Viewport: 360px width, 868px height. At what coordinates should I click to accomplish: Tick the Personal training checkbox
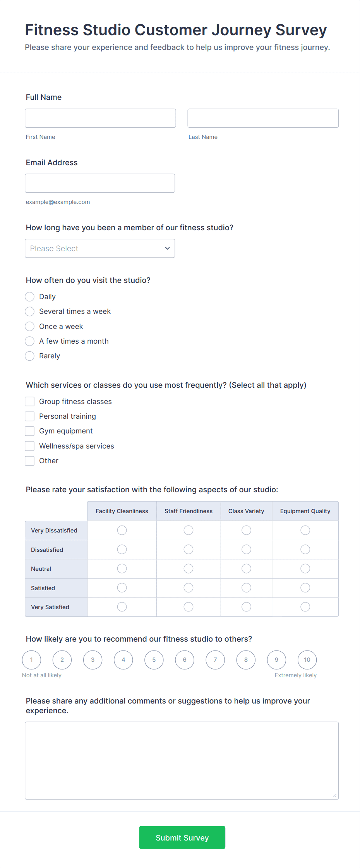pyautogui.click(x=30, y=416)
